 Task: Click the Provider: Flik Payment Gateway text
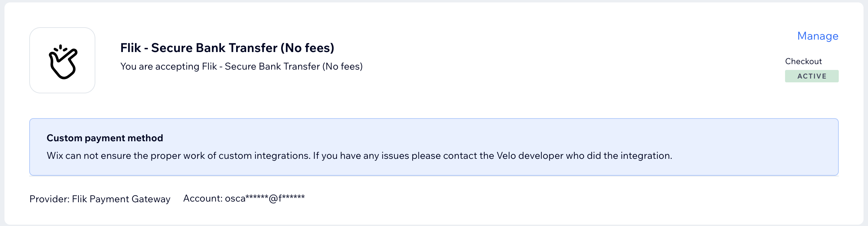tap(100, 199)
